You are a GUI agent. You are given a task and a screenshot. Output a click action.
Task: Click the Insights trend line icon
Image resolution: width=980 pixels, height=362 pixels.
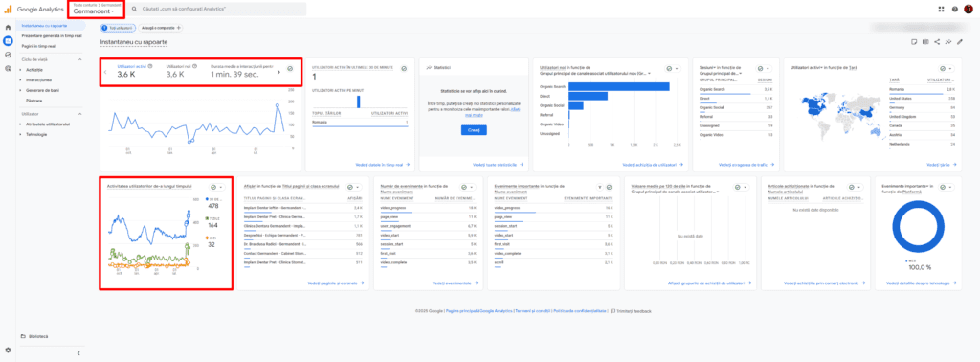948,42
